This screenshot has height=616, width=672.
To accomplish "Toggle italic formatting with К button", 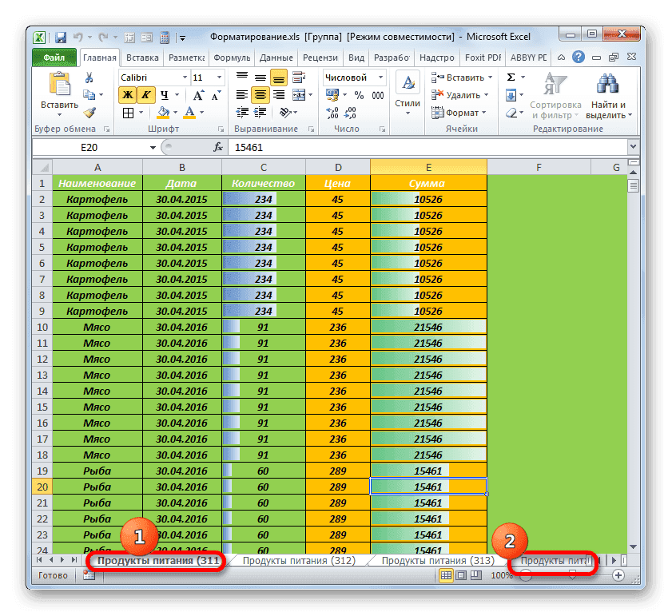I will 146,94.
